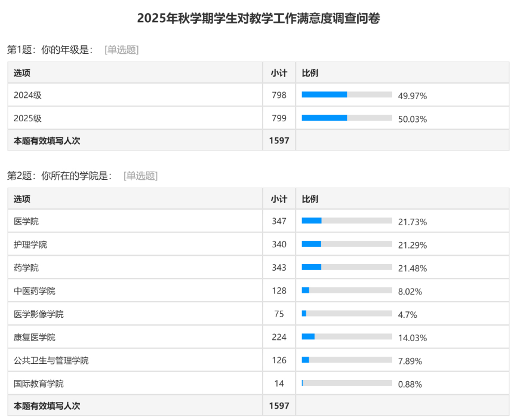Image resolution: width=517 pixels, height=420 pixels.
Task: Click the 第1题 question title text
Action: pyautogui.click(x=50, y=50)
